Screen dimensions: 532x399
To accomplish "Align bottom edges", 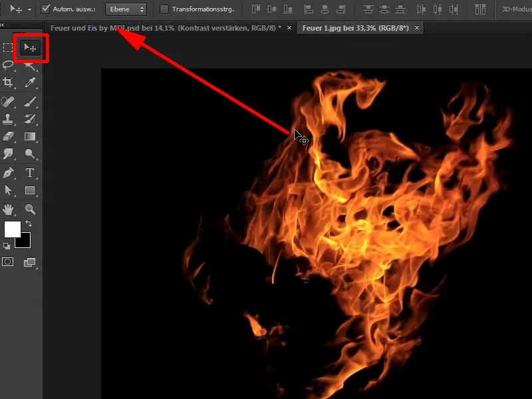I will (x=288, y=9).
